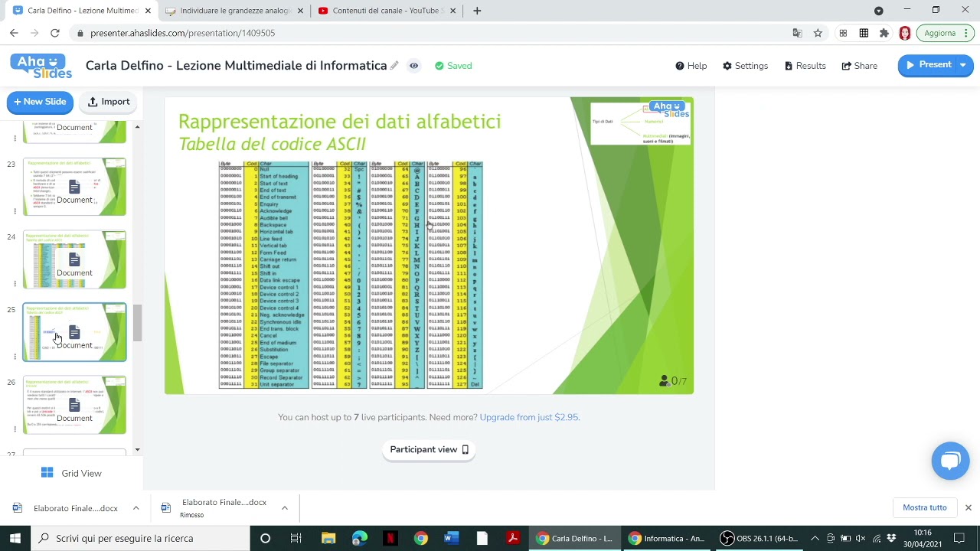The height and width of the screenshot is (551, 980).
Task: Open Adobe Acrobat from the taskbar
Action: click(513, 538)
